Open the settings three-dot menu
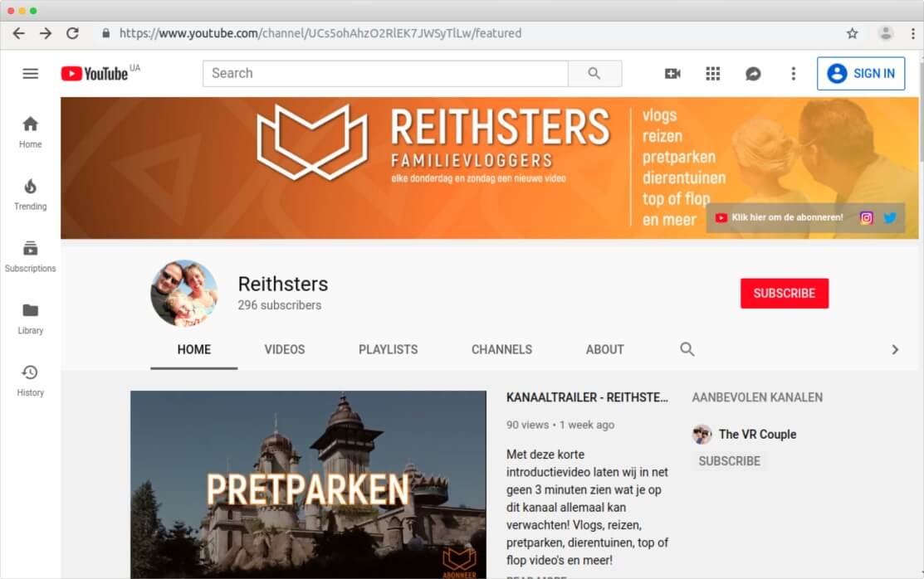This screenshot has height=579, width=924. click(793, 74)
